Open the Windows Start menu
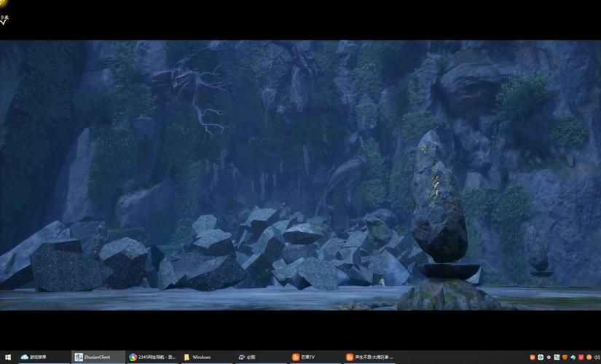 pyautogui.click(x=8, y=357)
